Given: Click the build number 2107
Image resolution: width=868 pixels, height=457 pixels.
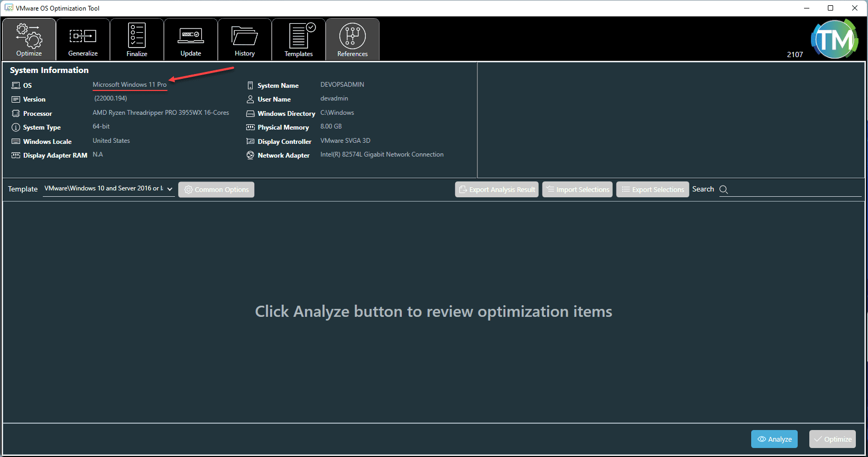Looking at the screenshot, I should tap(795, 54).
